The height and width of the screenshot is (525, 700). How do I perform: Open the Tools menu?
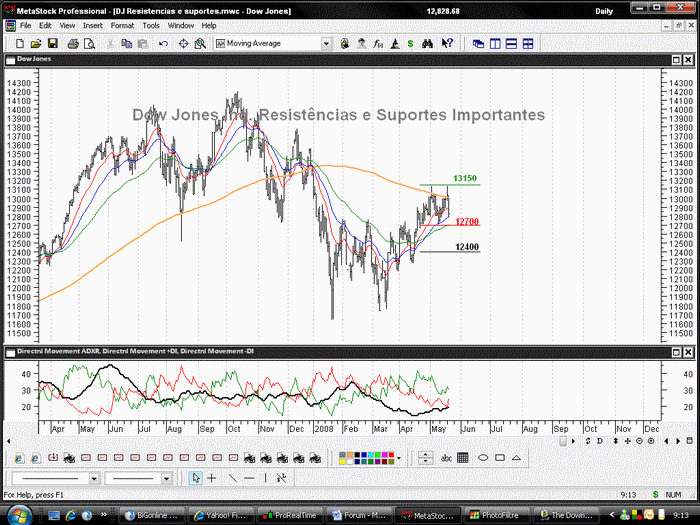(x=151, y=25)
